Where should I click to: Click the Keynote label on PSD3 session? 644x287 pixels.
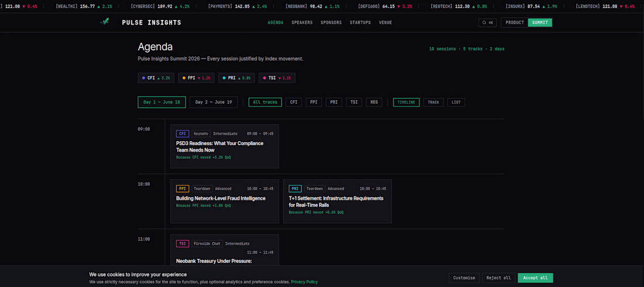[x=201, y=134]
